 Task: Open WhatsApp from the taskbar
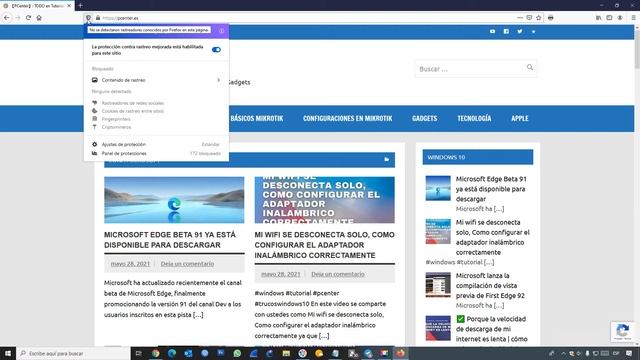pos(237,353)
